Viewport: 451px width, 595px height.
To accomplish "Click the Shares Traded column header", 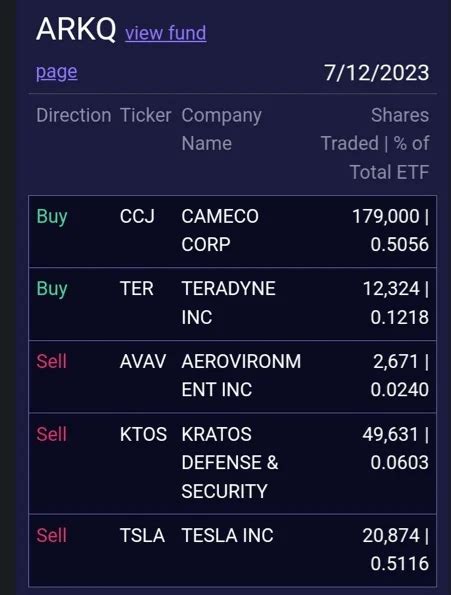I will click(375, 143).
